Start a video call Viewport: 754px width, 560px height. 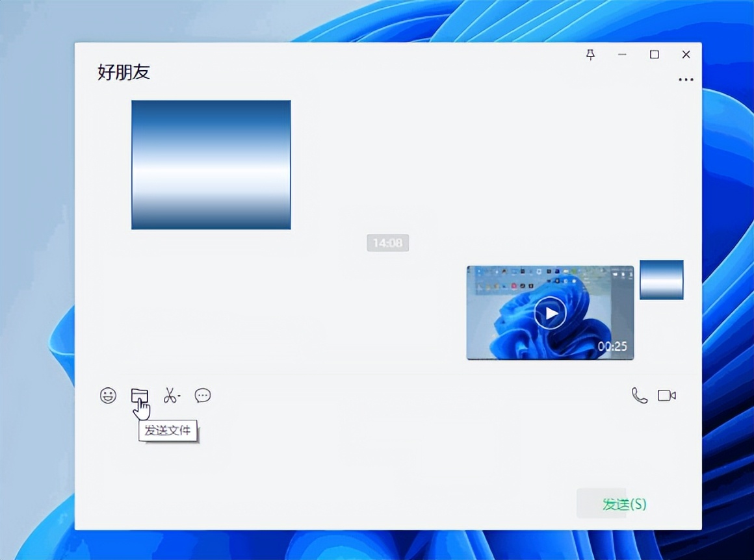pos(667,396)
